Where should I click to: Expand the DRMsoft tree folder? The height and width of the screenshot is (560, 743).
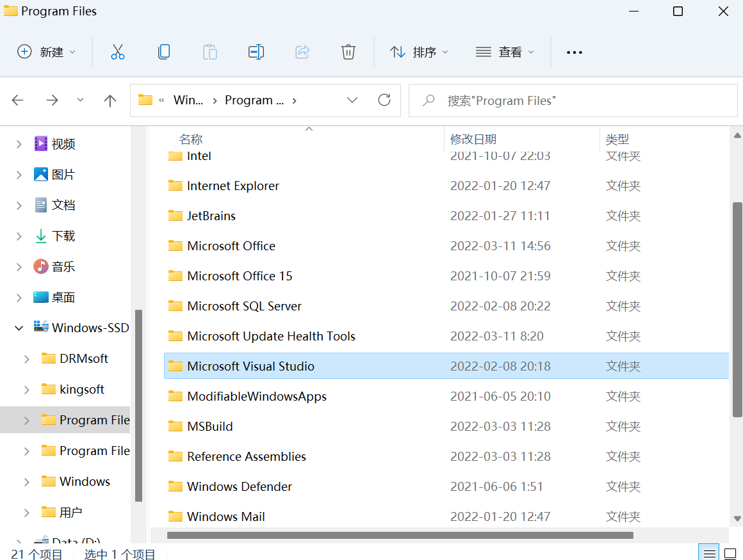coord(26,359)
